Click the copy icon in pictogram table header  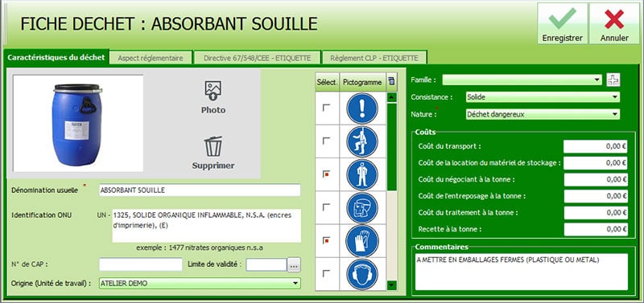point(391,82)
